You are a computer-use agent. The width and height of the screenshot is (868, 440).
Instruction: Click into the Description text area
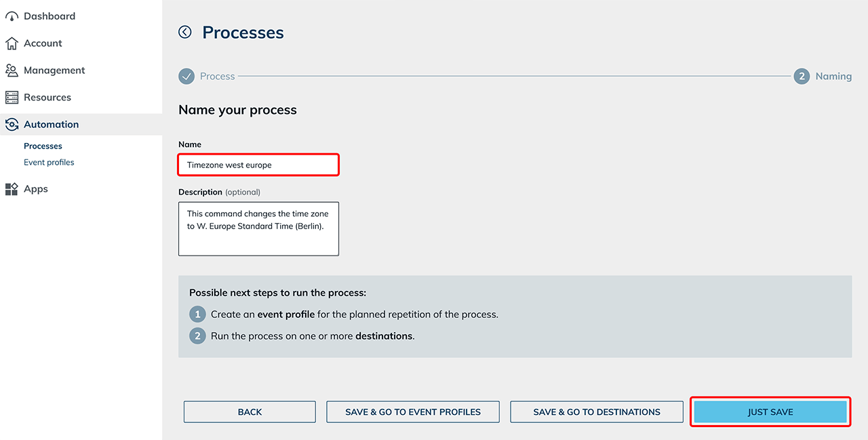point(258,228)
